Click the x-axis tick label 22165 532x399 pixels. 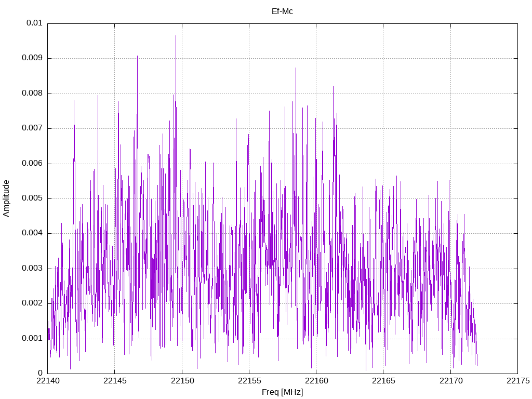(383, 381)
